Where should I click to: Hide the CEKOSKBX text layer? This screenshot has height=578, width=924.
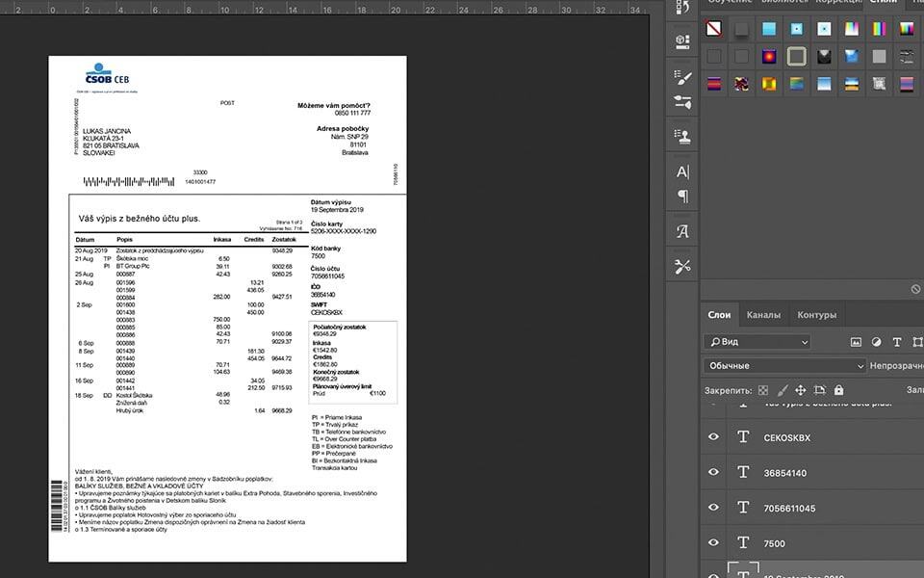pyautogui.click(x=713, y=437)
